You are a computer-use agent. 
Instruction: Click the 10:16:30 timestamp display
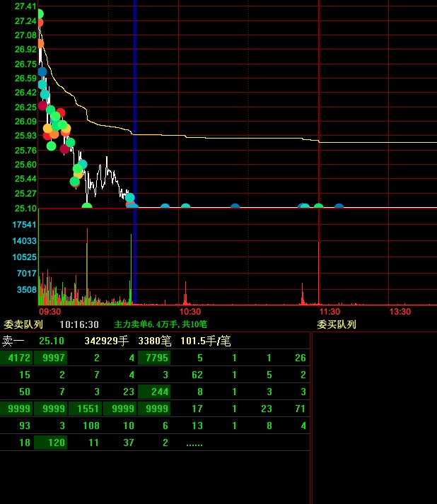point(78,324)
